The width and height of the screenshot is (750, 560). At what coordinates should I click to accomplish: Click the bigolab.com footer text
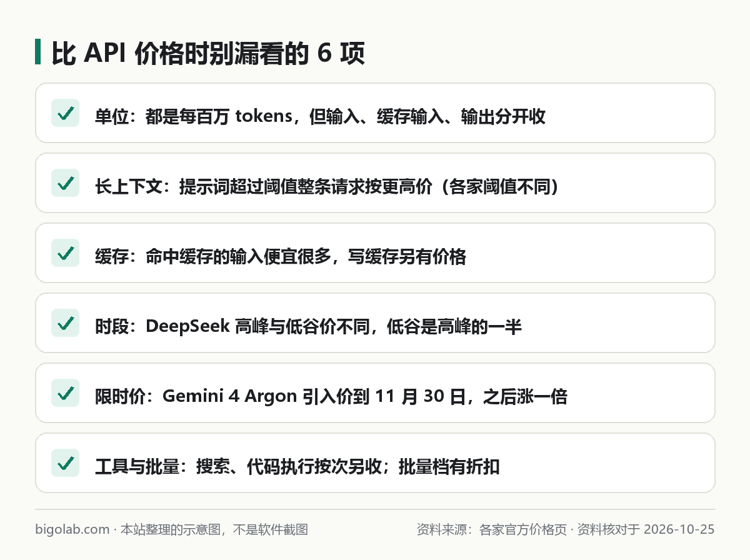coord(72,529)
